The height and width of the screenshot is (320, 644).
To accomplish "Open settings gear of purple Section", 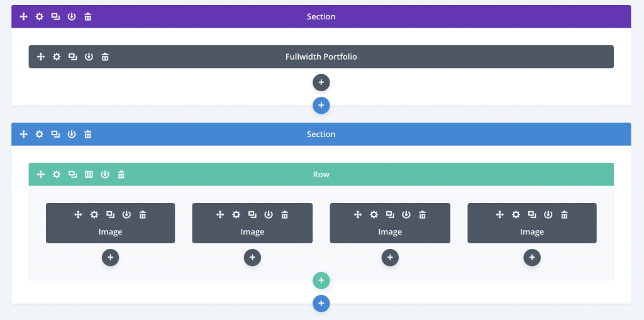I will click(x=40, y=16).
